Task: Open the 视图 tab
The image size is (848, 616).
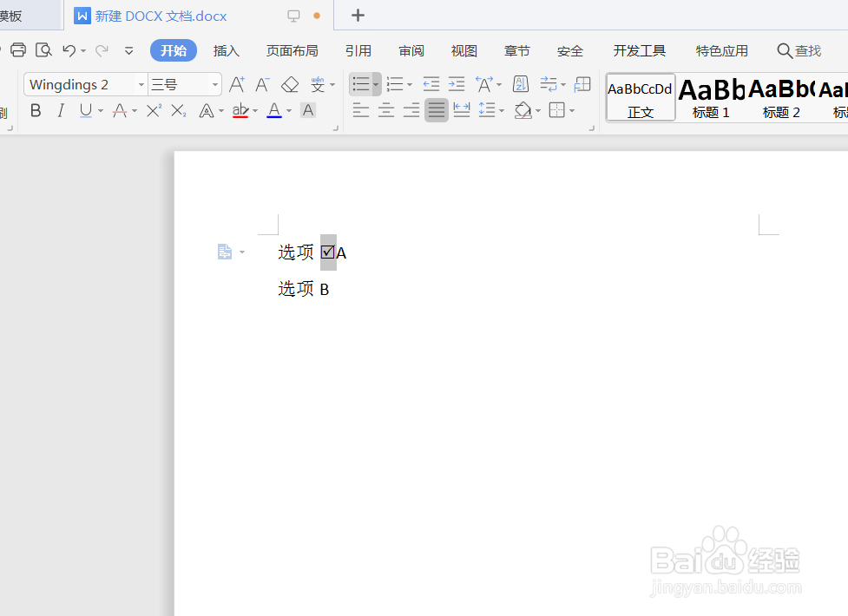Action: (464, 51)
